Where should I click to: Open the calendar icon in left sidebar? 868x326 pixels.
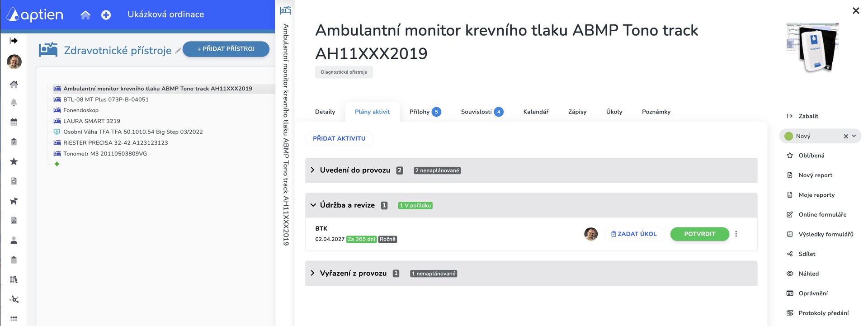click(14, 122)
